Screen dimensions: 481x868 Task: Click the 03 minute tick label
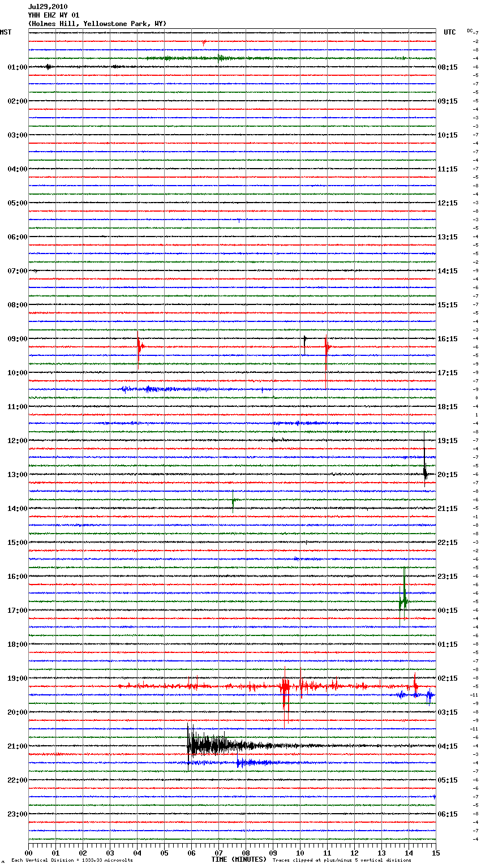pos(110,853)
